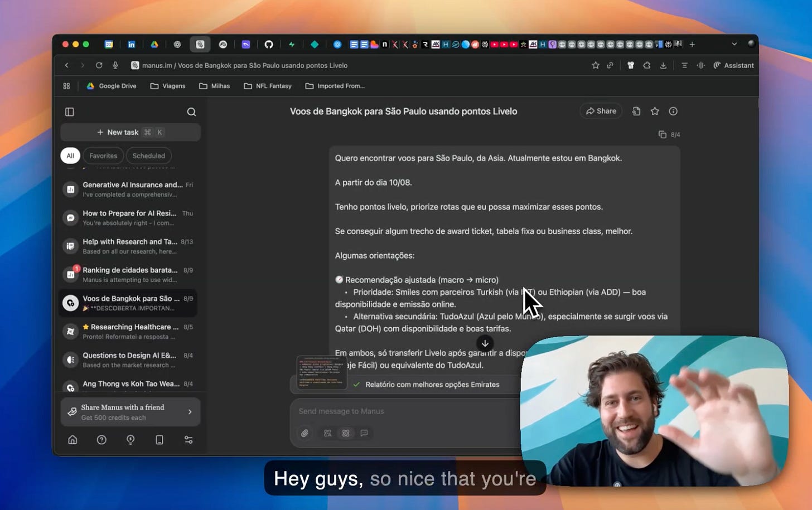The image size is (812, 510).
Task: Click the Share button
Action: [601, 111]
